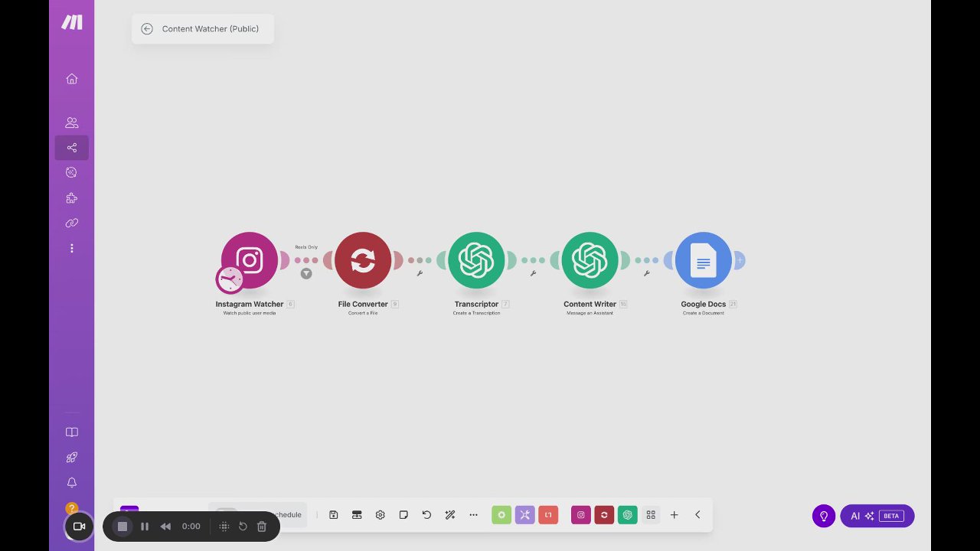Open the Reels Only filter icon
The height and width of the screenshot is (551, 980).
pos(306,273)
